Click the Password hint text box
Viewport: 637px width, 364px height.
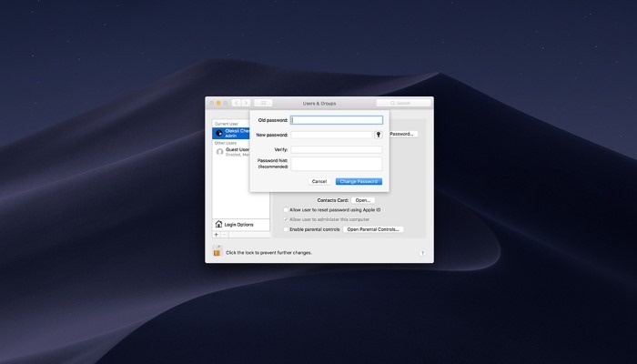[337, 163]
